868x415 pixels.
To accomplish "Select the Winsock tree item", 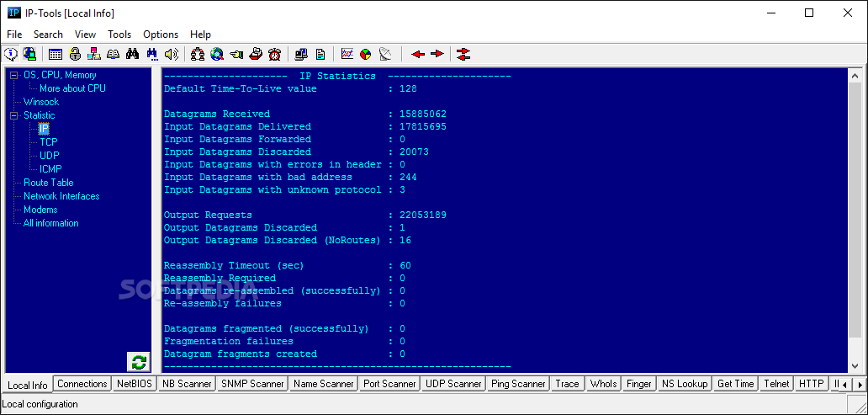I will (x=41, y=102).
